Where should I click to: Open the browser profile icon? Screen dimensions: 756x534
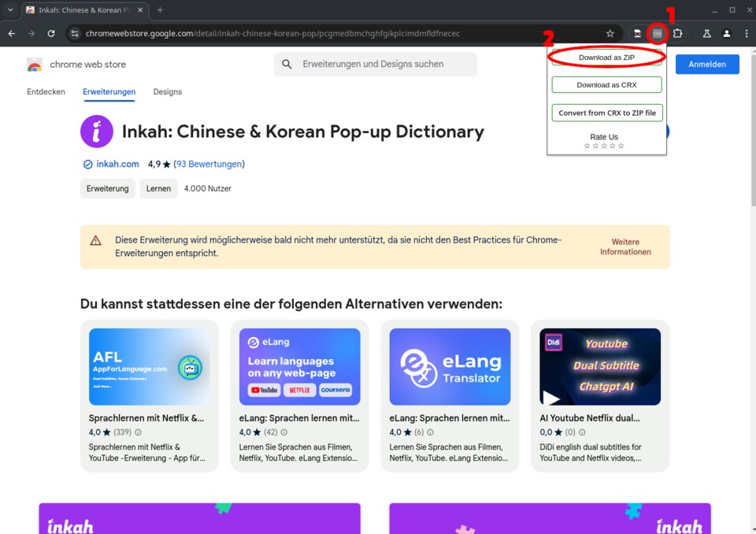pos(726,34)
